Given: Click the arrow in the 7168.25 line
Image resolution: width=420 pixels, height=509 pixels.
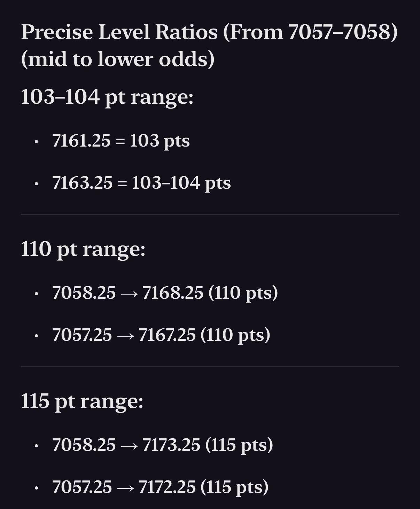Looking at the screenshot, I should (x=129, y=294).
